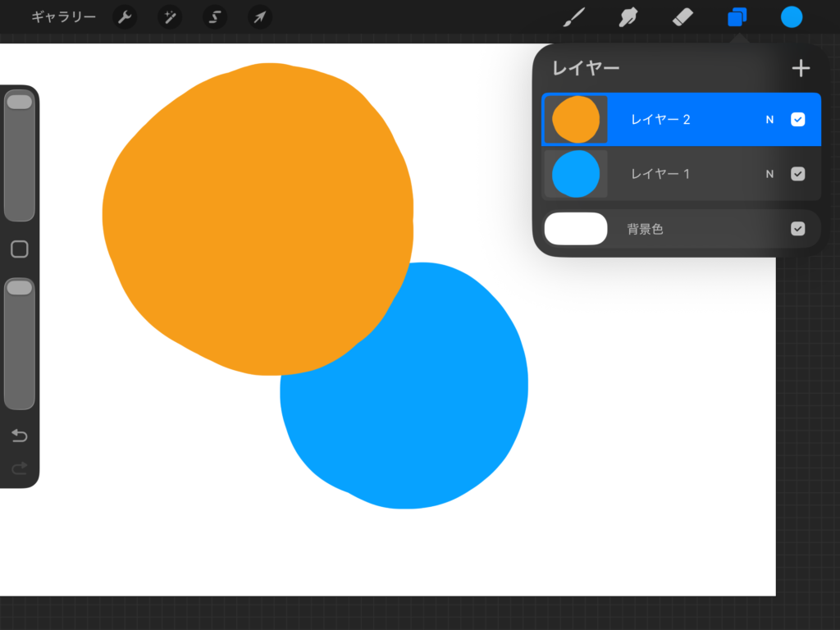Click the 背景色 white thumbnail
Viewport: 840px width, 630px height.
[576, 229]
